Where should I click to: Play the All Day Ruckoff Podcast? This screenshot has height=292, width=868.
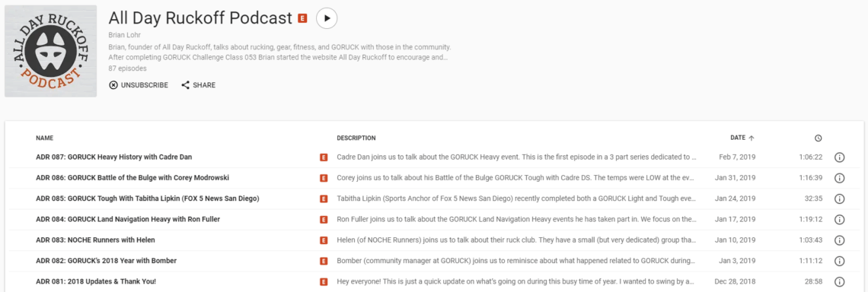point(327,18)
